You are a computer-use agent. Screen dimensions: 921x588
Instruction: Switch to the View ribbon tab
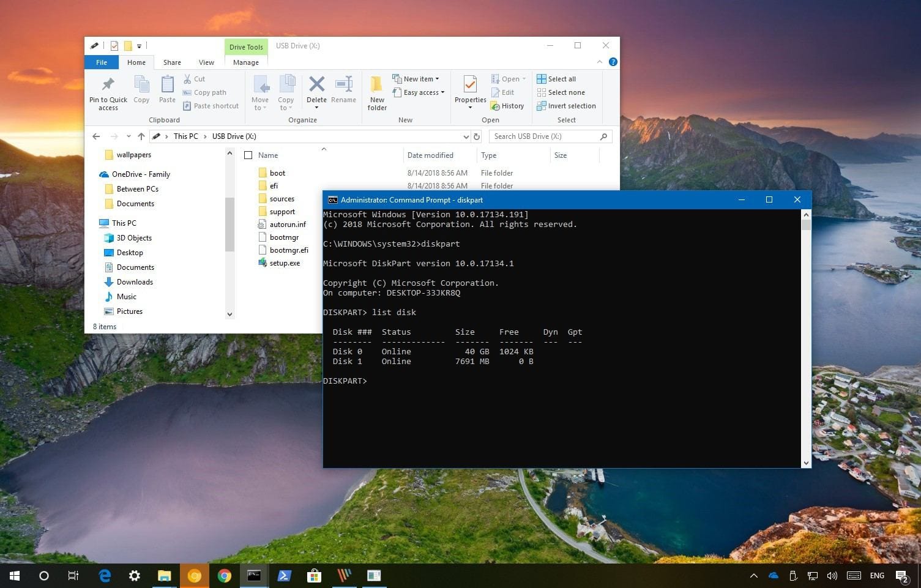tap(206, 62)
